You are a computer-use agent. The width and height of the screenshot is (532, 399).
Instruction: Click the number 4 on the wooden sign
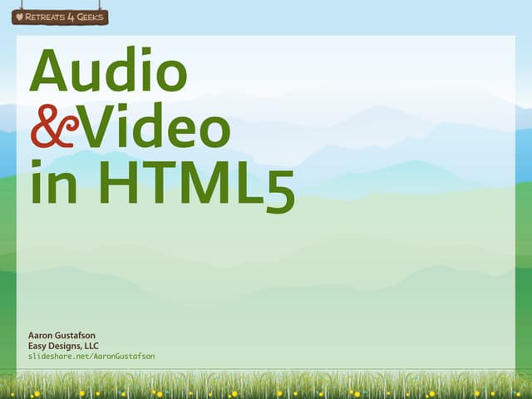click(x=69, y=17)
